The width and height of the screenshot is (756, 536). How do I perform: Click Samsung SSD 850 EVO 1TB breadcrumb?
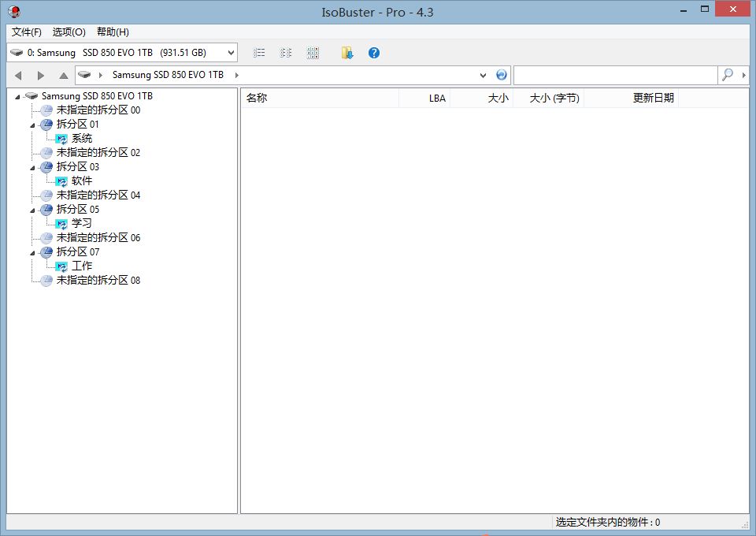pyautogui.click(x=168, y=75)
